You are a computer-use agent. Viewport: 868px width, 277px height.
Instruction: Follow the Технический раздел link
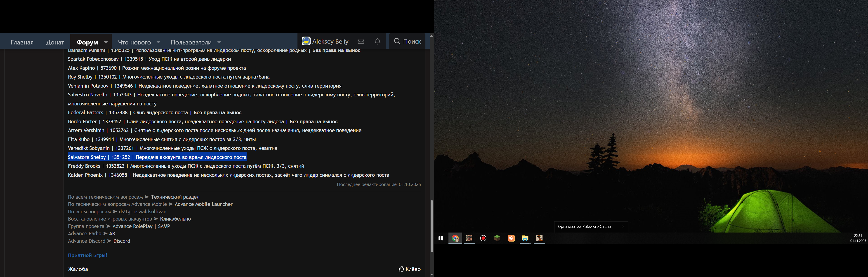click(175, 197)
